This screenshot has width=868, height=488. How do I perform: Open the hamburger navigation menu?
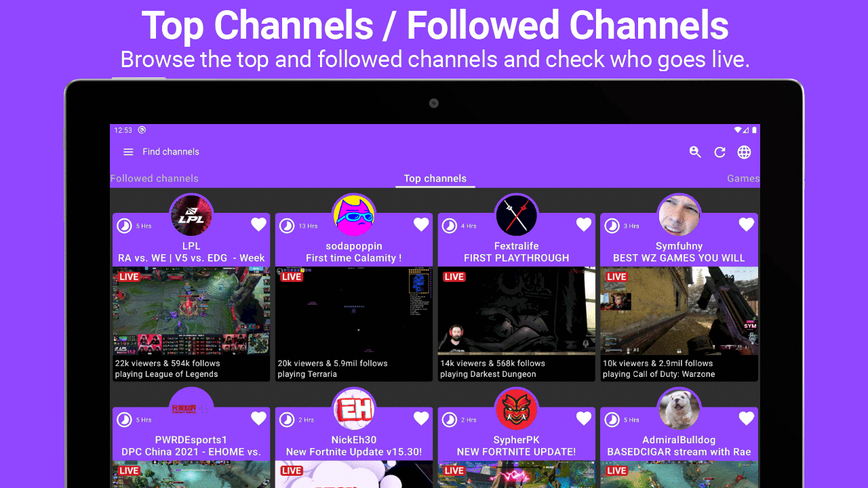tap(128, 152)
